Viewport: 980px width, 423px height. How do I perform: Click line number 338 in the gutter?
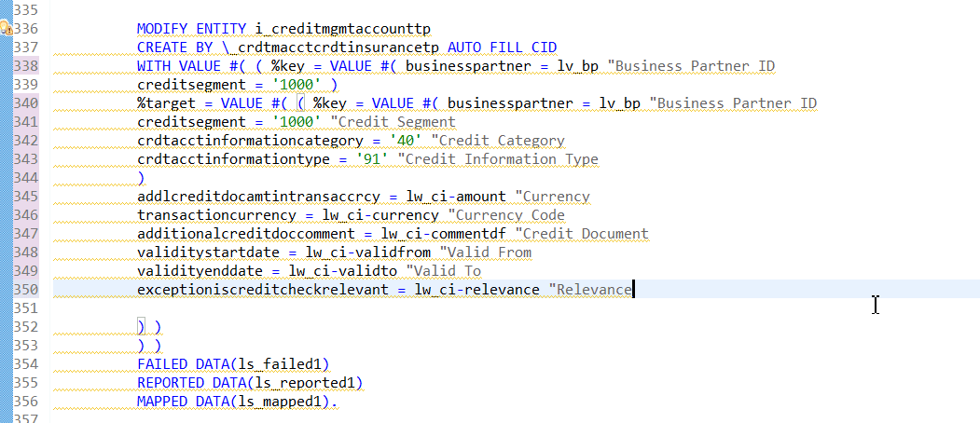click(x=25, y=66)
